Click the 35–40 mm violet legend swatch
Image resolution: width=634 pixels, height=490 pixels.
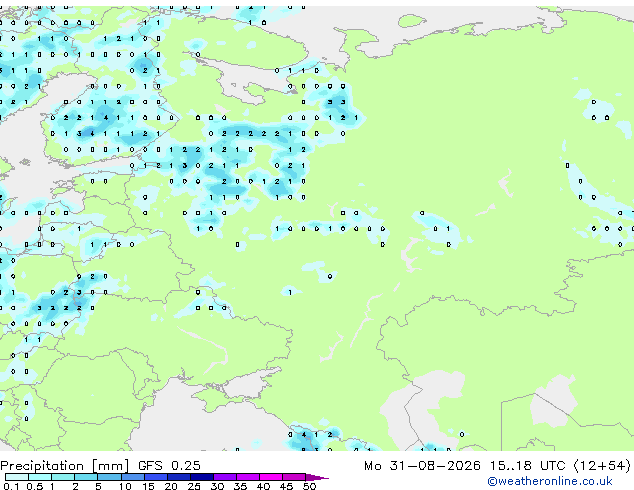click(248, 477)
